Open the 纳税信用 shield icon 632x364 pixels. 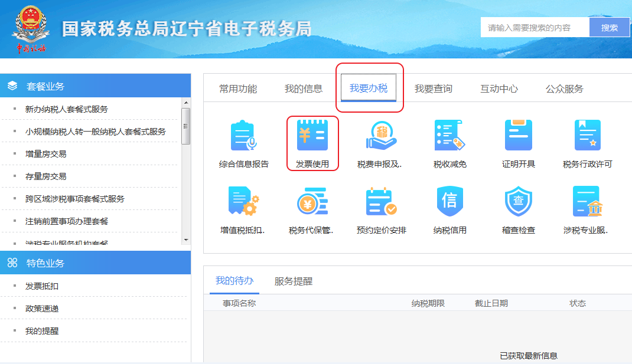click(450, 201)
